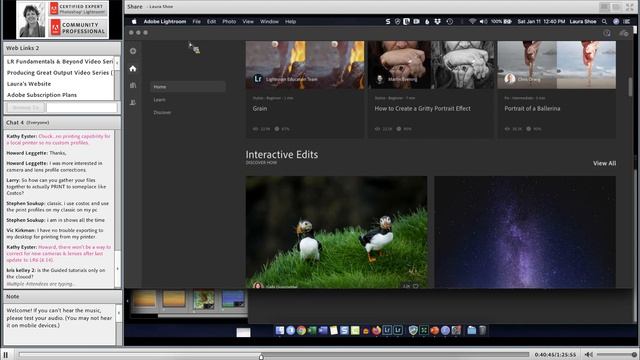Click the Laura Shoe user name in menu bar
The width and height of the screenshot is (640, 360).
[583, 21]
